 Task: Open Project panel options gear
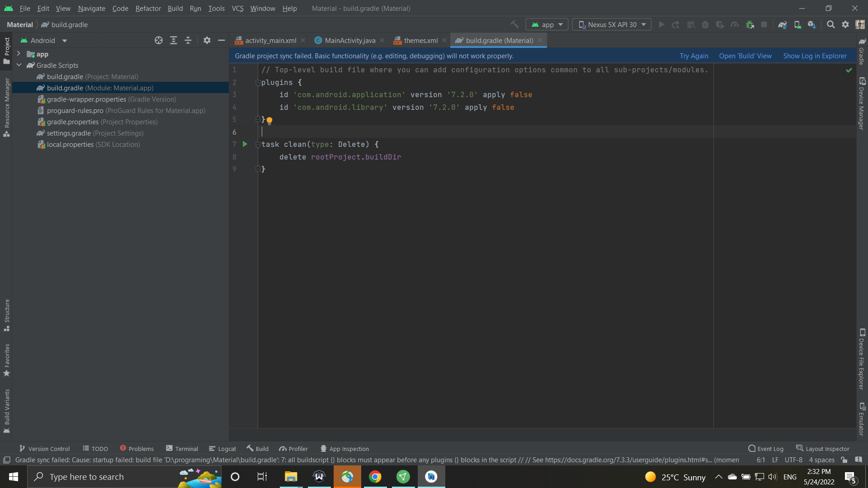pyautogui.click(x=207, y=40)
